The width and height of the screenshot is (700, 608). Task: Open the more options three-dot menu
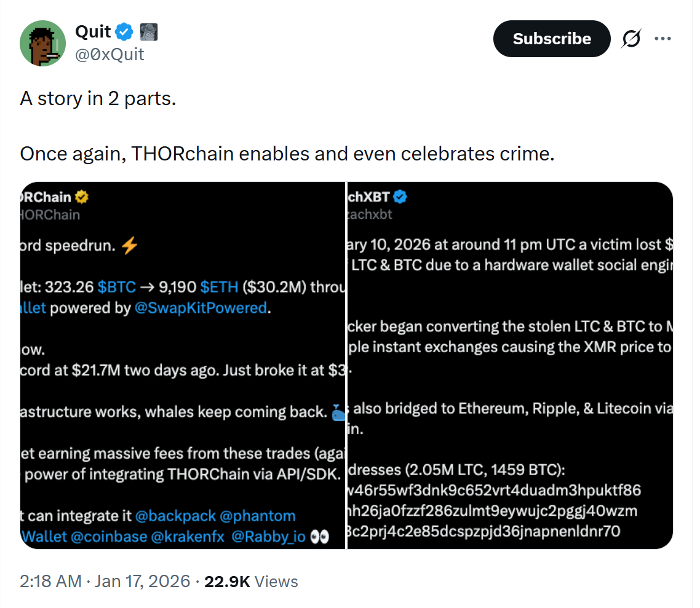662,38
